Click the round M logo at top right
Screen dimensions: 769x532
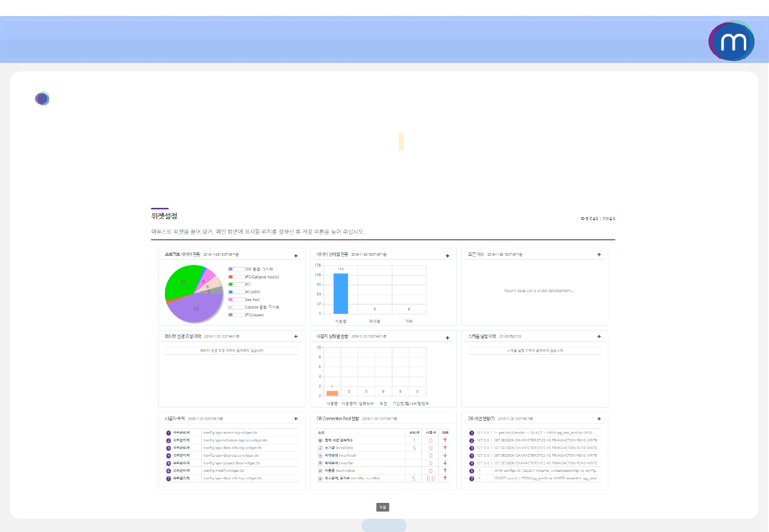tap(732, 41)
